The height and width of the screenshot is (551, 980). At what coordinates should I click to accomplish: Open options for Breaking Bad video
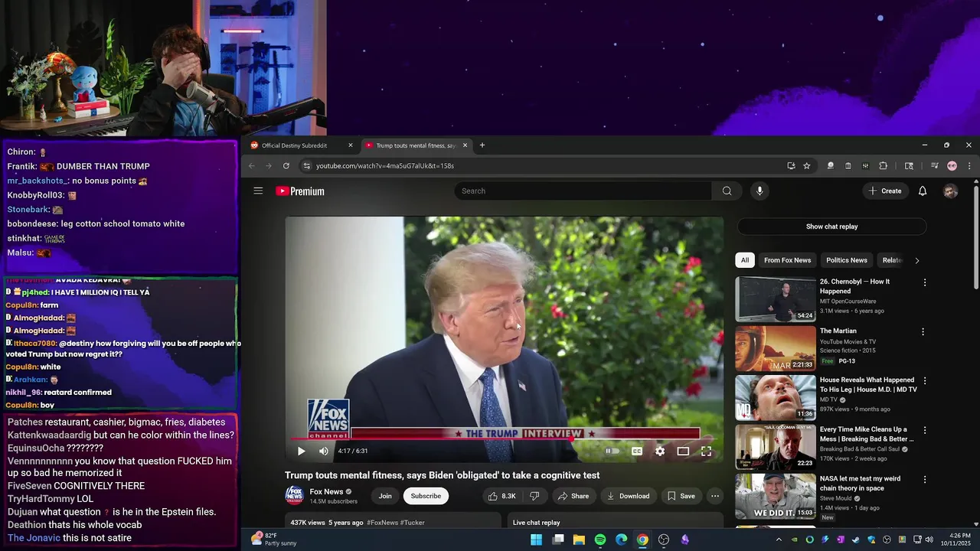coord(924,431)
